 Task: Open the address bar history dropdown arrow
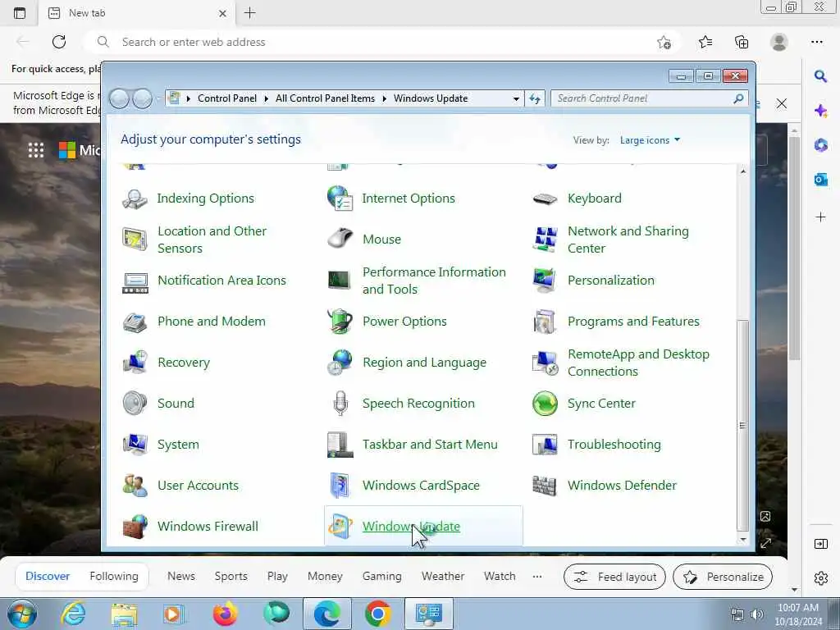coord(516,98)
